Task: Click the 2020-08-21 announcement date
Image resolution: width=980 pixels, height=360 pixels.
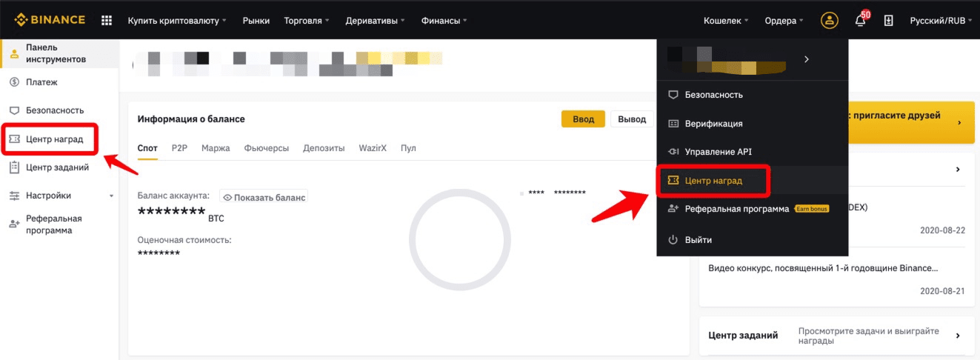Action: point(942,291)
